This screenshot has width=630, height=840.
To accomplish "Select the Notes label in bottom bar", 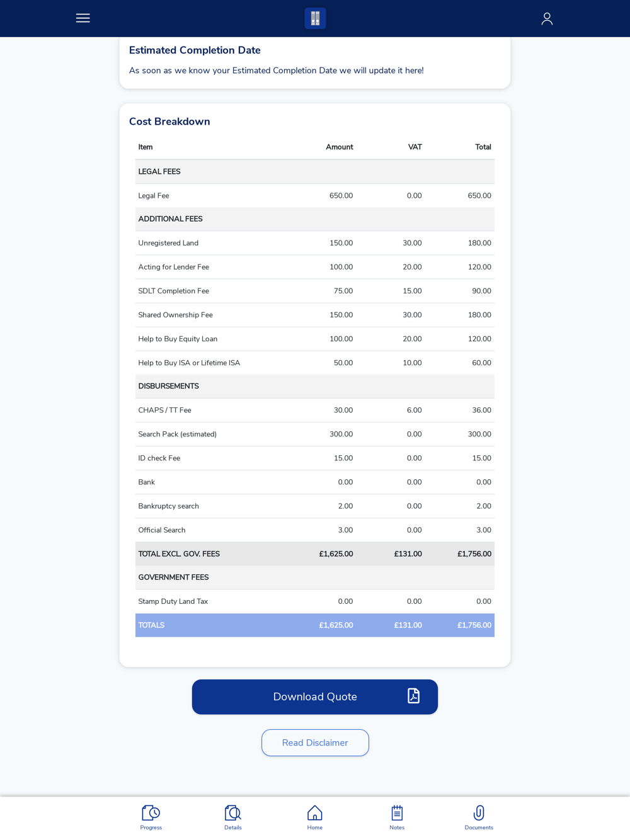I will (x=397, y=827).
